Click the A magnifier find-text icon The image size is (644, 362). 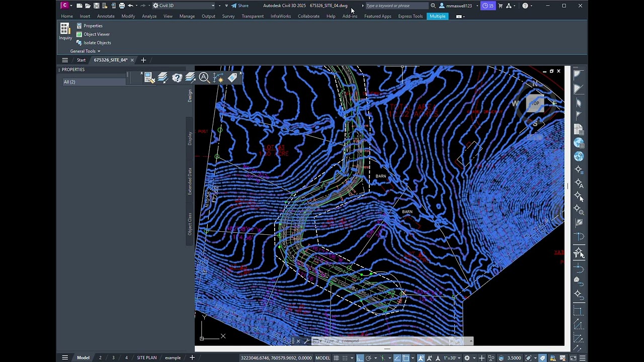pyautogui.click(x=204, y=77)
